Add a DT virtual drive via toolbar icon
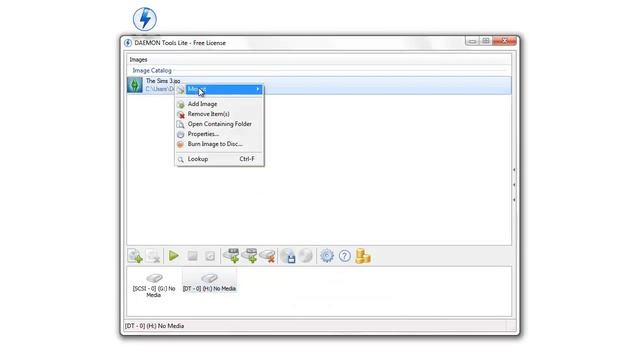Image resolution: width=640 pixels, height=360 pixels. (x=232, y=256)
